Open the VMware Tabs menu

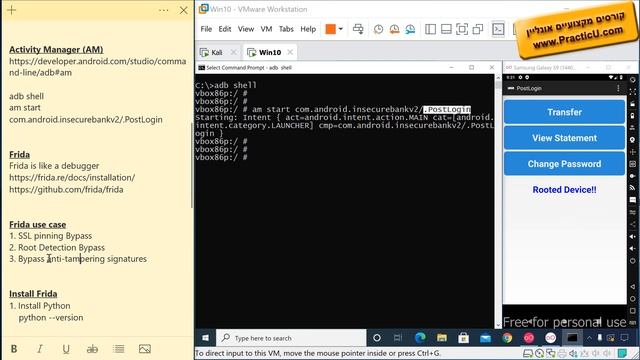click(286, 29)
